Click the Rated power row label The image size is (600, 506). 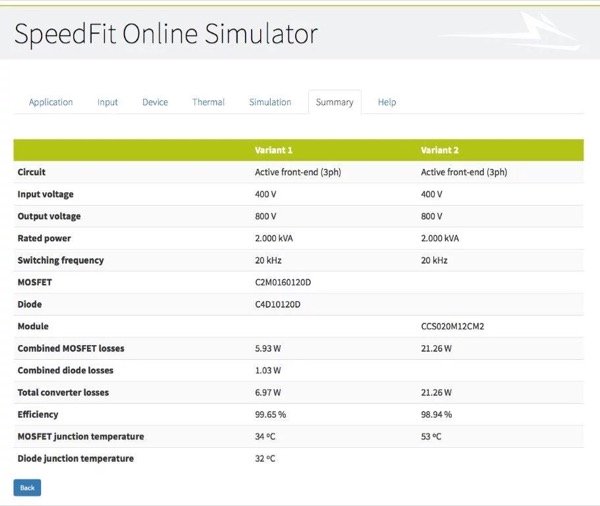point(44,238)
